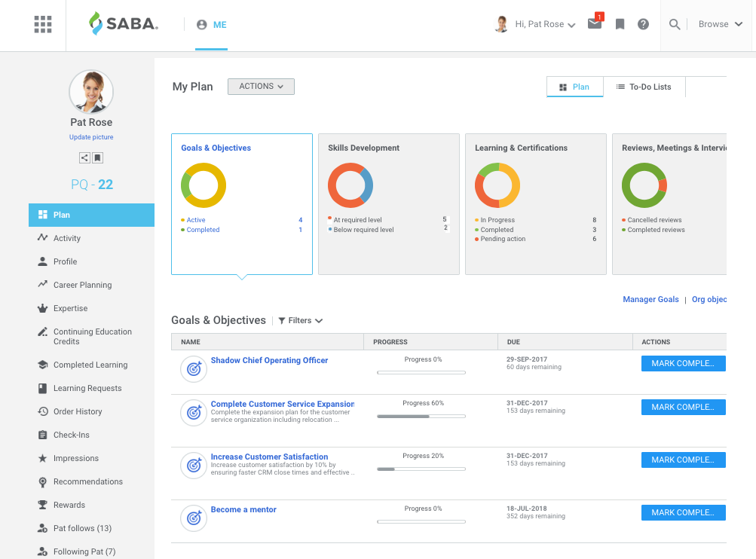Click the Profile person icon

(x=43, y=261)
